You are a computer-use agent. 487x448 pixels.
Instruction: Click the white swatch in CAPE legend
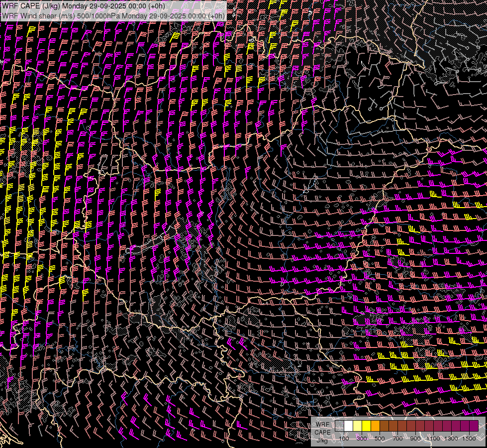[348, 426]
